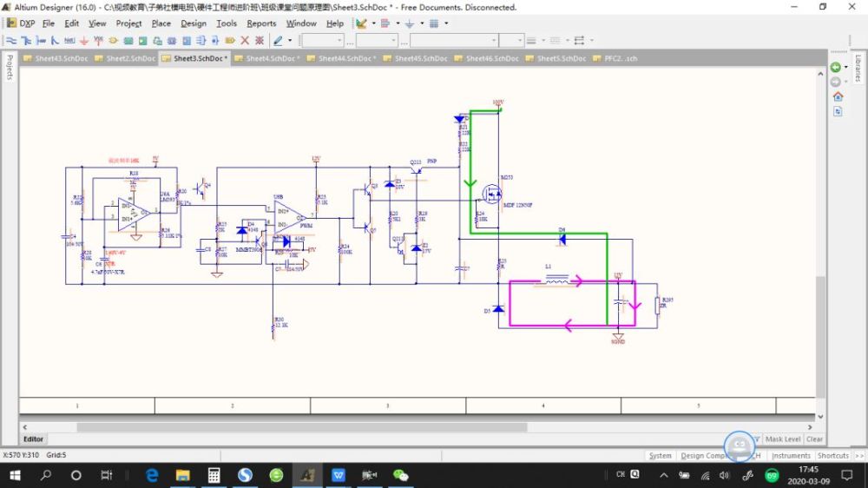Image resolution: width=868 pixels, height=488 pixels.
Task: Click the horizontal scrollbar thumb
Action: [x=301, y=427]
